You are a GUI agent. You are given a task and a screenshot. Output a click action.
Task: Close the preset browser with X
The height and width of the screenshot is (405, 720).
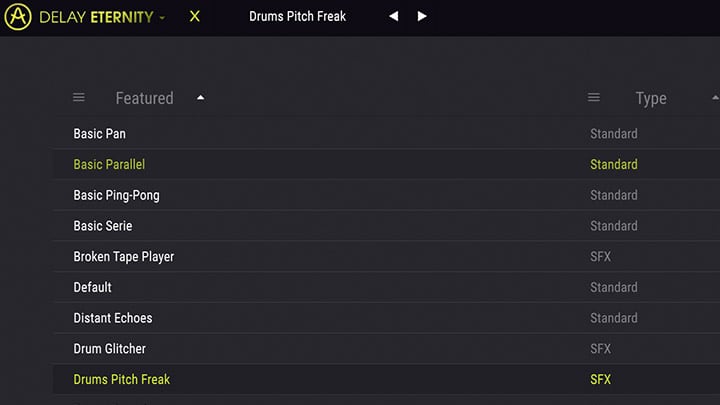[195, 17]
